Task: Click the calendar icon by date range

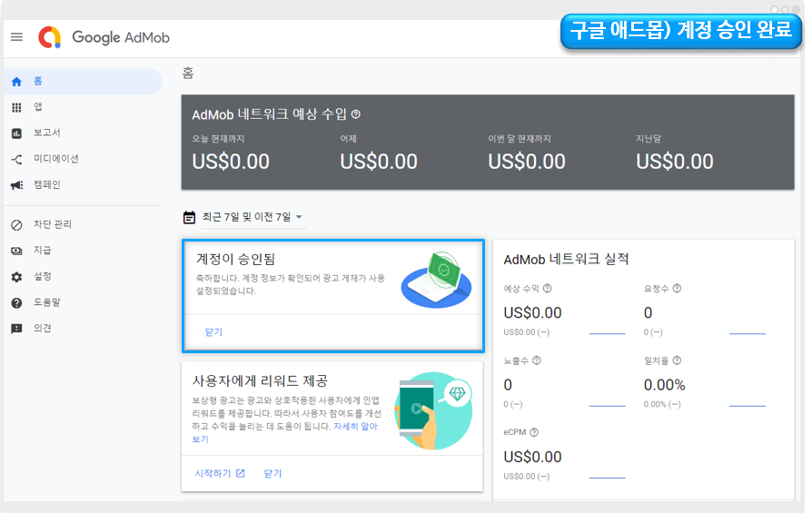Action: tap(189, 218)
